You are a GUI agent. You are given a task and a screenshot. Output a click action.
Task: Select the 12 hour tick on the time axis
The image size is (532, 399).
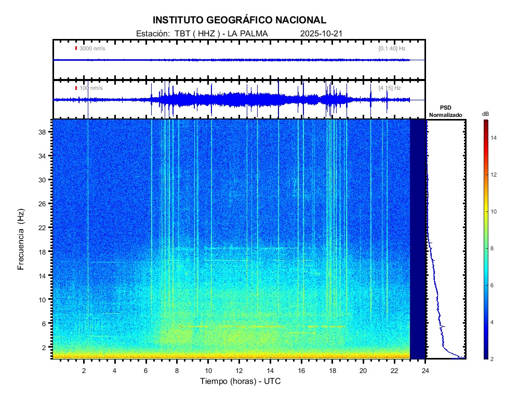coord(239,370)
